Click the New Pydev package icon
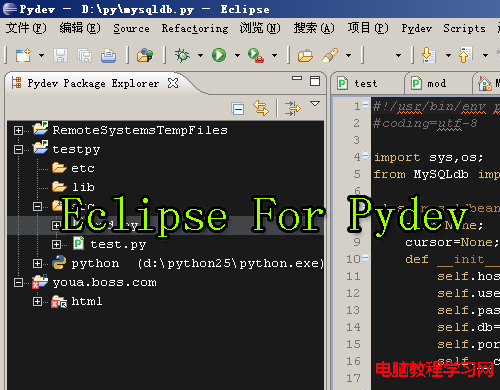Viewport: 500px width, 390px height. [x=145, y=55]
